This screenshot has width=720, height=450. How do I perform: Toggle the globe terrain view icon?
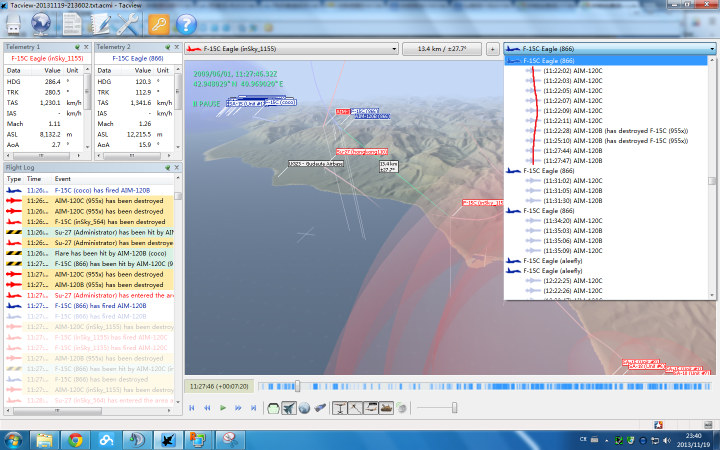(304, 407)
